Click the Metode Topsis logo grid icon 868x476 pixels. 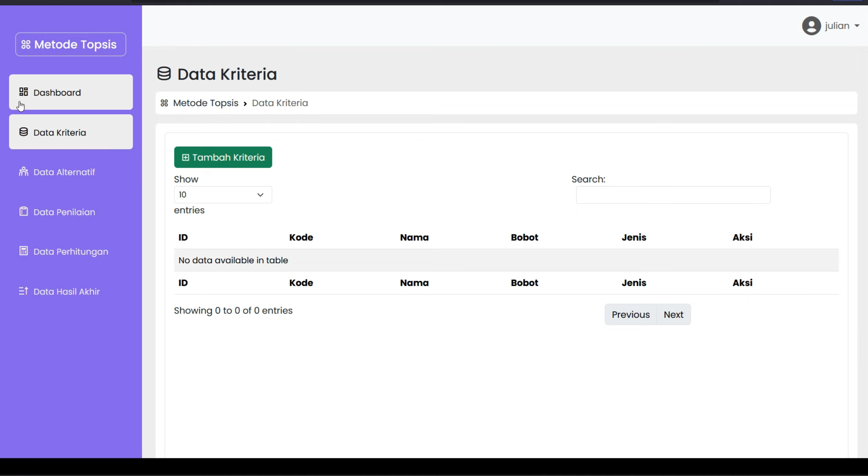coord(26,45)
